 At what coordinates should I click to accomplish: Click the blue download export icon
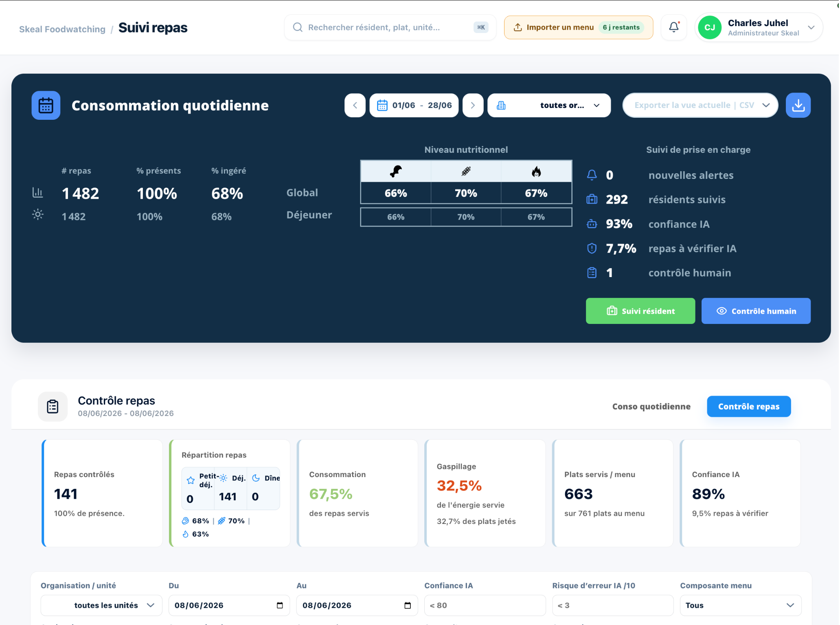[798, 106]
